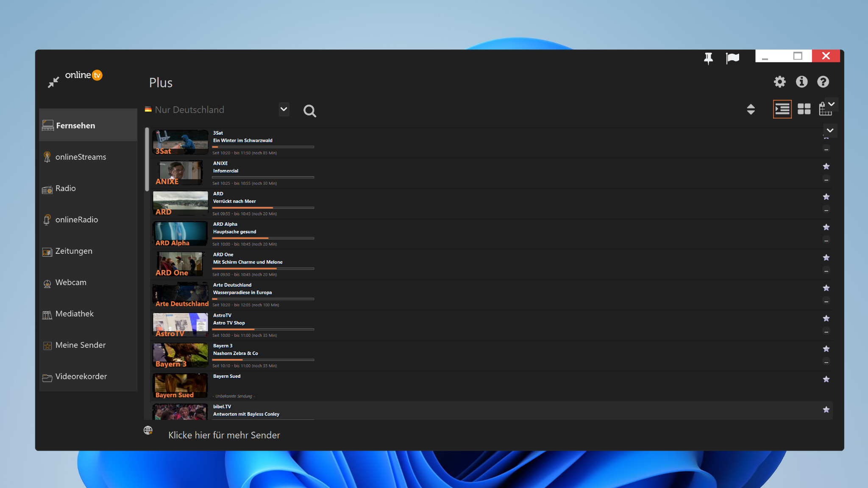Favorite the Bayern Sued channel star
Screen dimensions: 868x488
tap(826, 380)
